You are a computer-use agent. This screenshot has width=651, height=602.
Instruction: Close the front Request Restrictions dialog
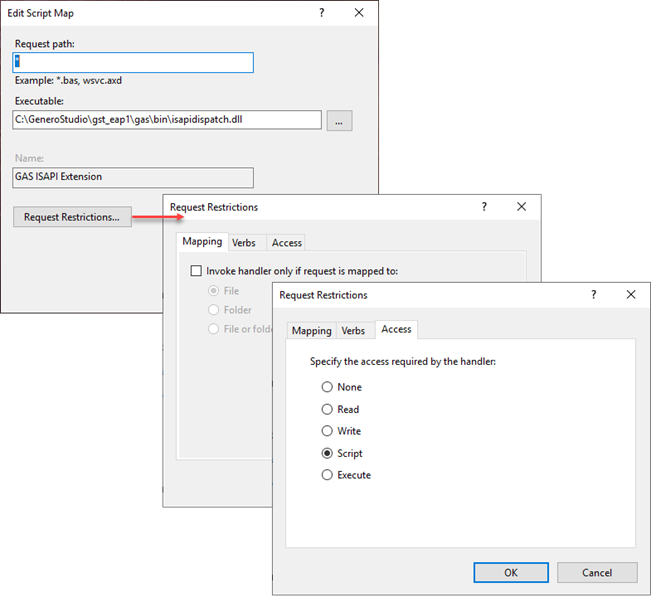pyautogui.click(x=631, y=295)
